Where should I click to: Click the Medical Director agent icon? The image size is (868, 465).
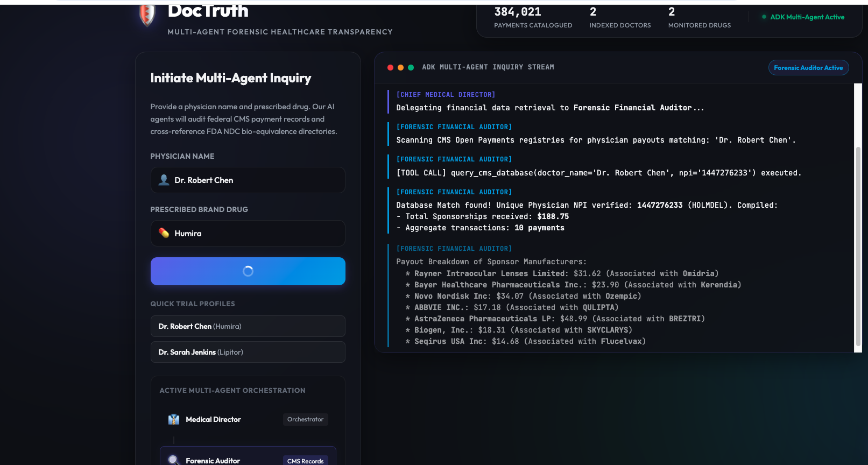[x=173, y=419]
